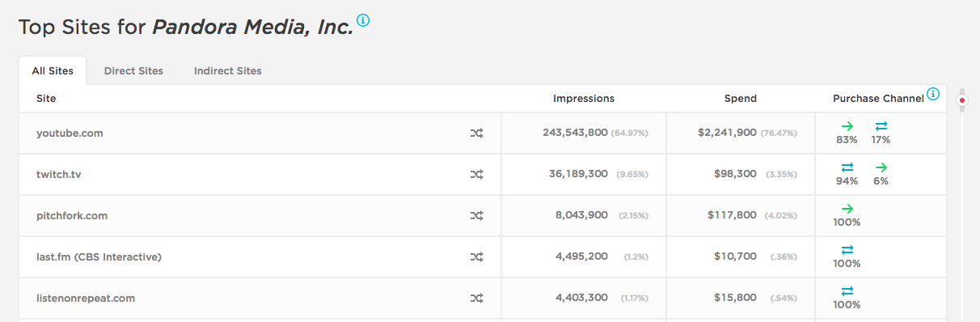Click the shuffle icon in pitchfork.com row
Image resolution: width=980 pixels, height=322 pixels.
tap(477, 216)
